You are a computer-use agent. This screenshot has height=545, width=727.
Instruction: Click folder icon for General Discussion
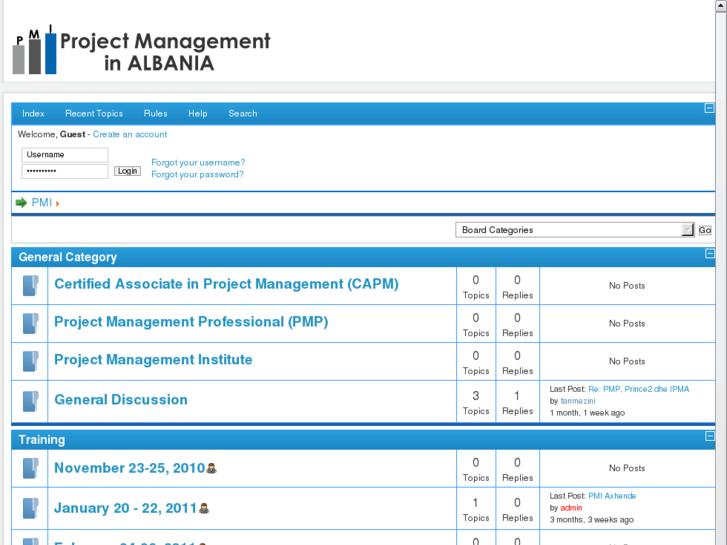coord(31,402)
